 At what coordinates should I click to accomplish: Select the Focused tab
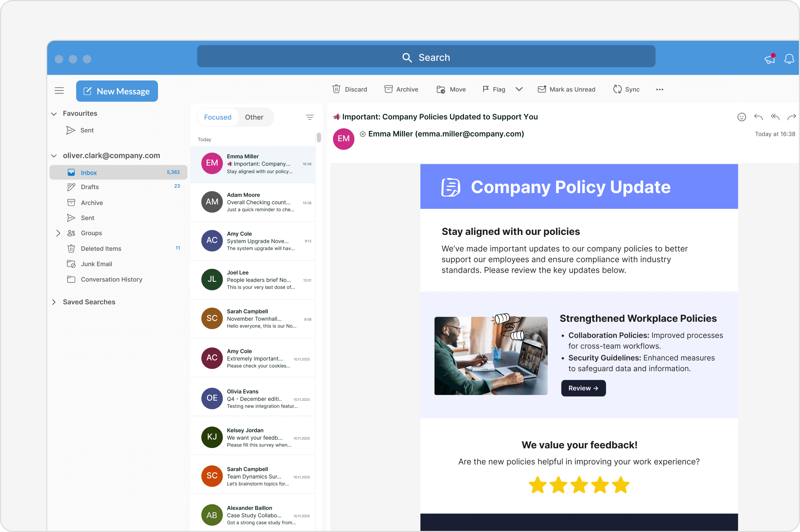point(218,117)
